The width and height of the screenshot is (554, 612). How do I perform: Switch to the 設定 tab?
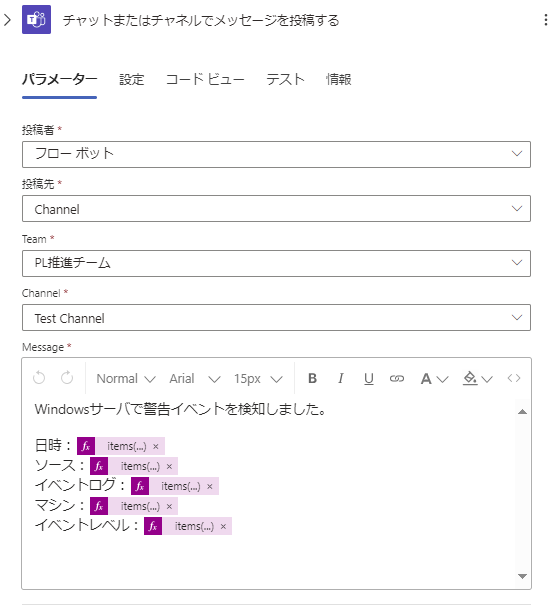(x=132, y=79)
